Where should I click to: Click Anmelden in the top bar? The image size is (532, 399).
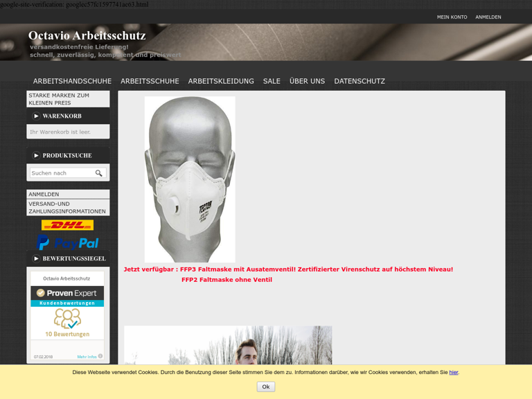(x=488, y=17)
